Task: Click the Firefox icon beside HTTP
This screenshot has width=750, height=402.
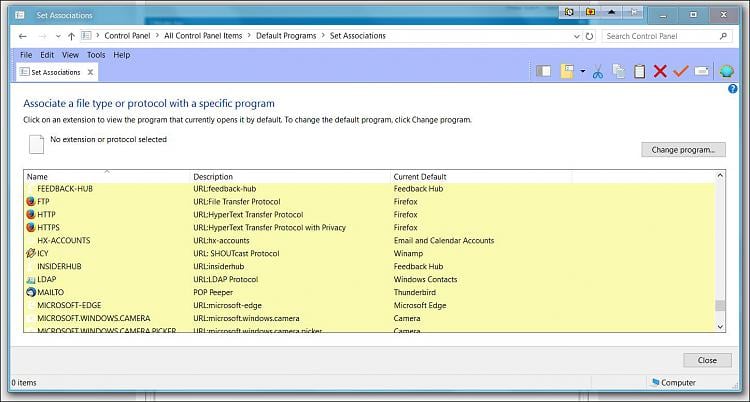Action: [x=31, y=214]
